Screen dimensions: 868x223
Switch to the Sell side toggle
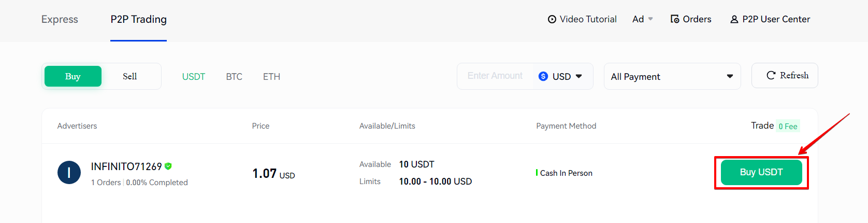click(x=130, y=76)
